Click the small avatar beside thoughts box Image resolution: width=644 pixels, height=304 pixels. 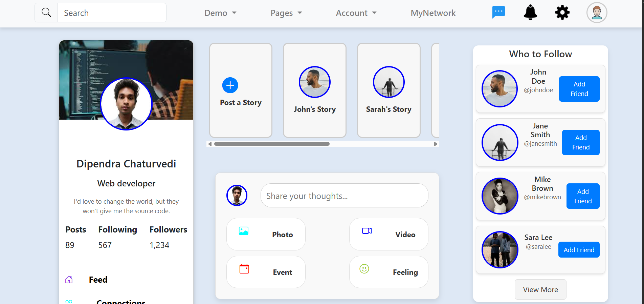(x=237, y=195)
